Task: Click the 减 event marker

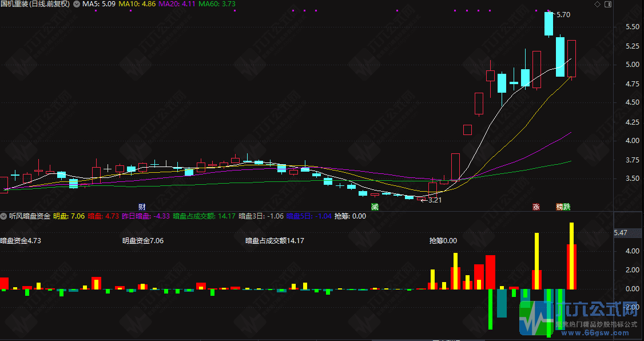Action: coord(375,207)
